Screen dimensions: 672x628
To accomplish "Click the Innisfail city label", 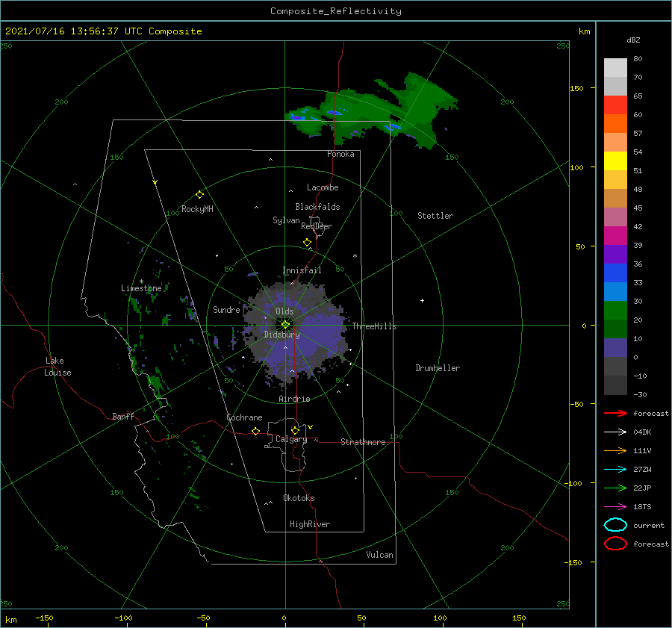I will (x=302, y=270).
